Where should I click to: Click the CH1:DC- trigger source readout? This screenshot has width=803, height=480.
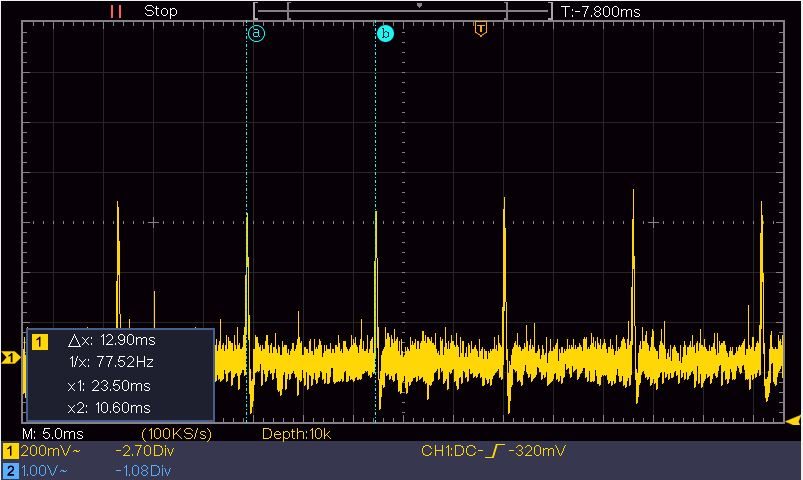click(452, 451)
